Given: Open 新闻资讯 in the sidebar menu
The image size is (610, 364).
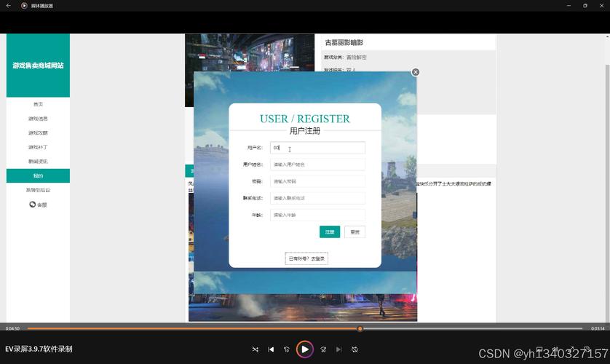Looking at the screenshot, I should (38, 162).
